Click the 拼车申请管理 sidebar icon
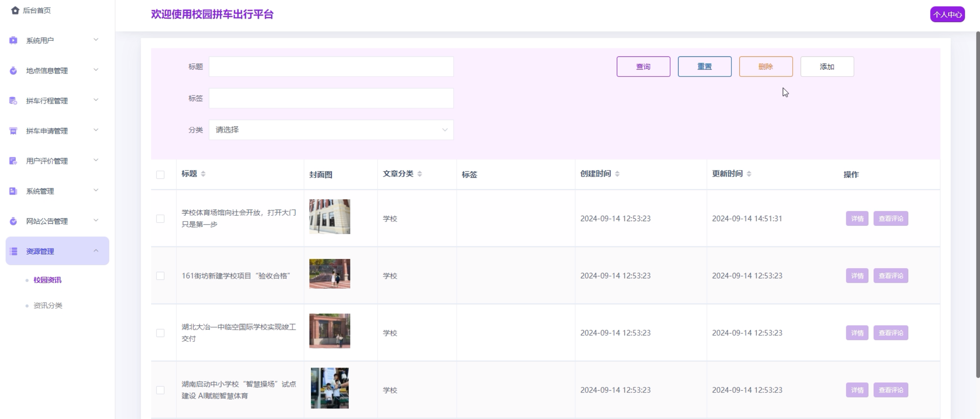 coord(13,131)
